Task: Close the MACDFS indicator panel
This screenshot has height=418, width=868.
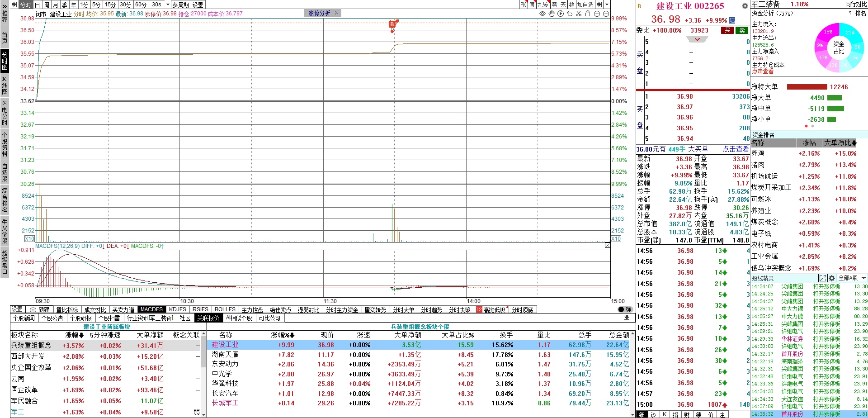Action: tap(607, 245)
